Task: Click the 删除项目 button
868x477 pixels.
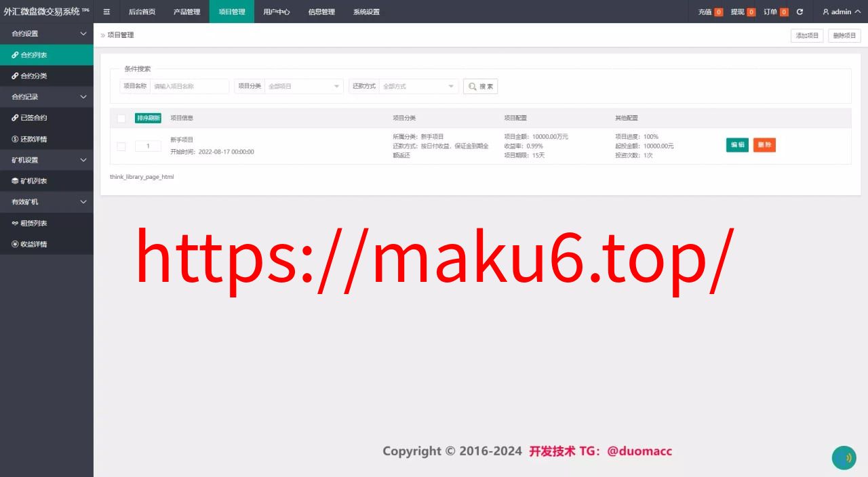Action: (x=844, y=35)
